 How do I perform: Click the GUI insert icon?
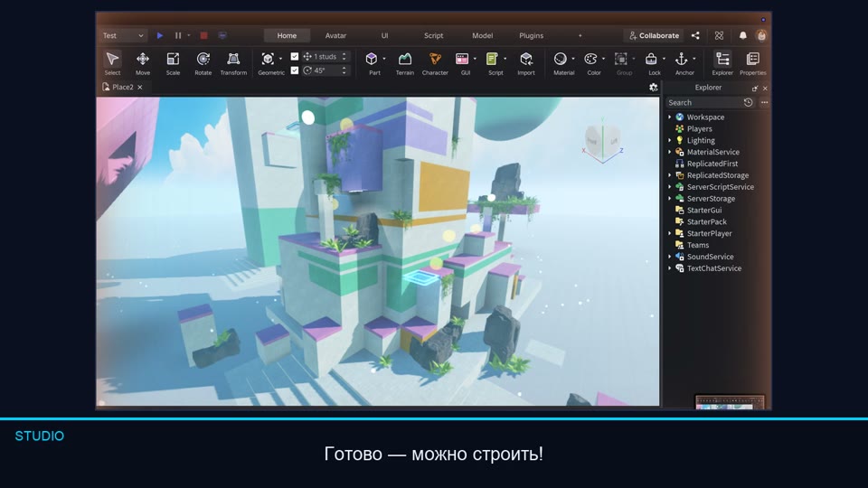tap(462, 59)
